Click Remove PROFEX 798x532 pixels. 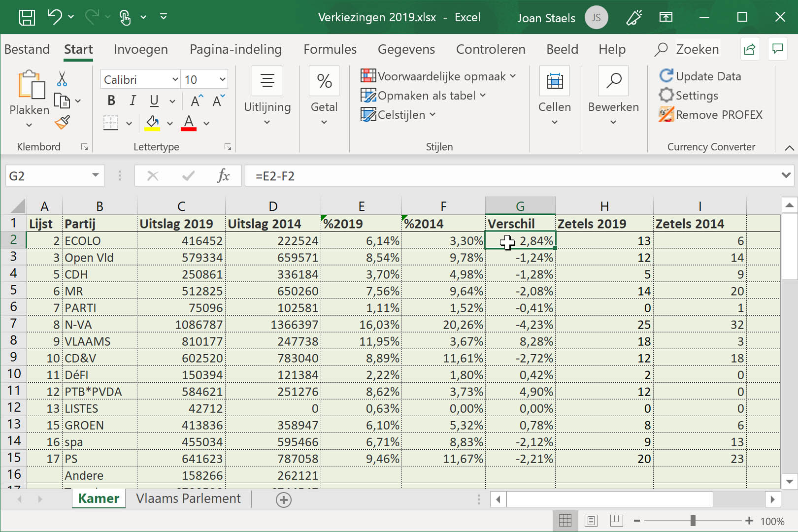pos(711,114)
